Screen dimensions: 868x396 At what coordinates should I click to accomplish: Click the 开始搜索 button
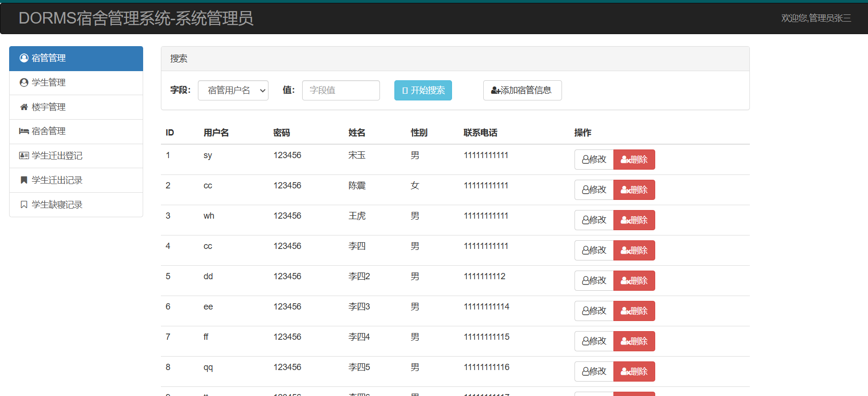(x=423, y=90)
